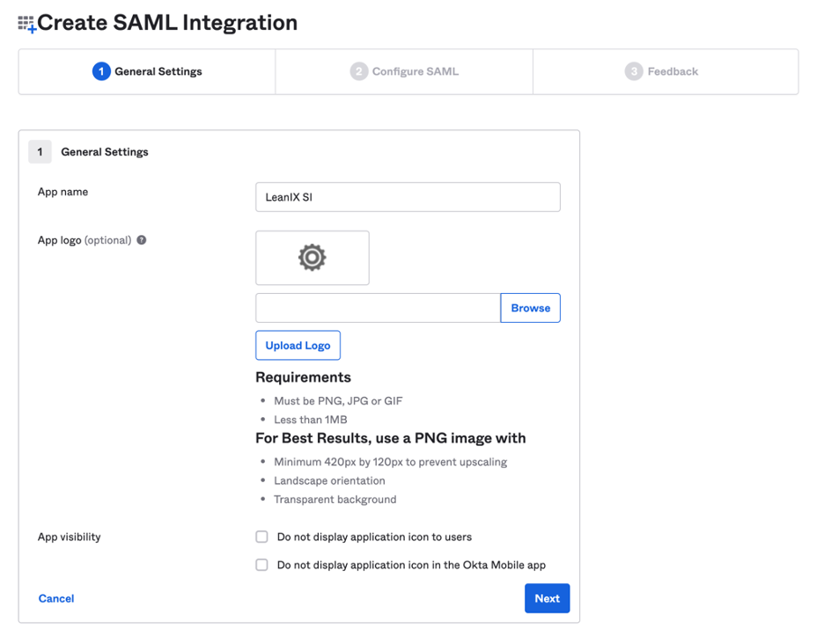The image size is (824, 644).
Task: Check Do not display application icon to users
Action: [261, 537]
